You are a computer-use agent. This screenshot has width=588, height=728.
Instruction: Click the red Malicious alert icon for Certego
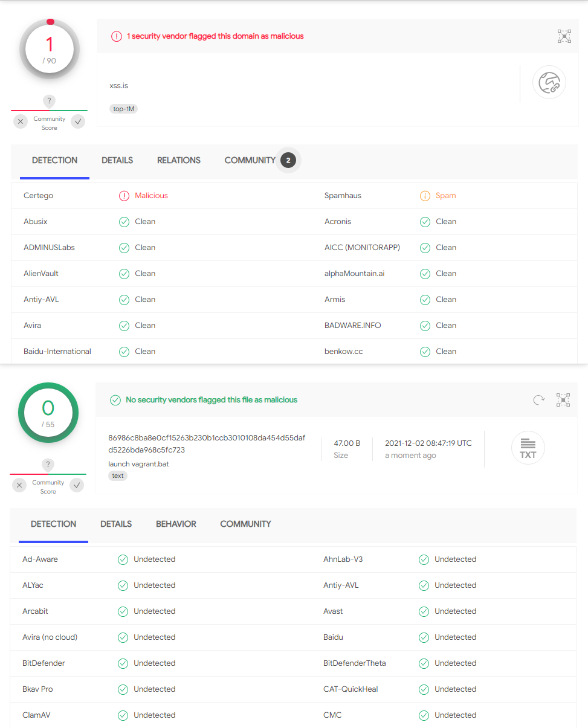tap(124, 196)
